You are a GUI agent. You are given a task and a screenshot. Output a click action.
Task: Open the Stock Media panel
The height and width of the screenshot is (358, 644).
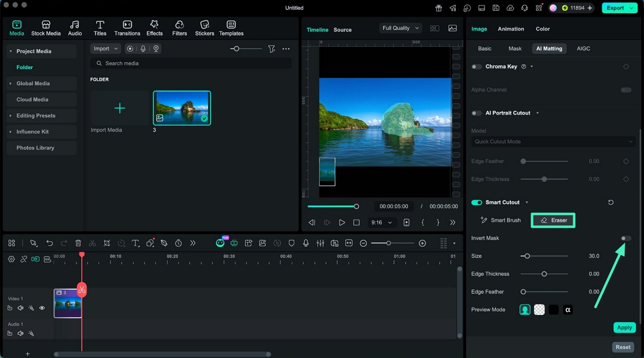click(46, 28)
